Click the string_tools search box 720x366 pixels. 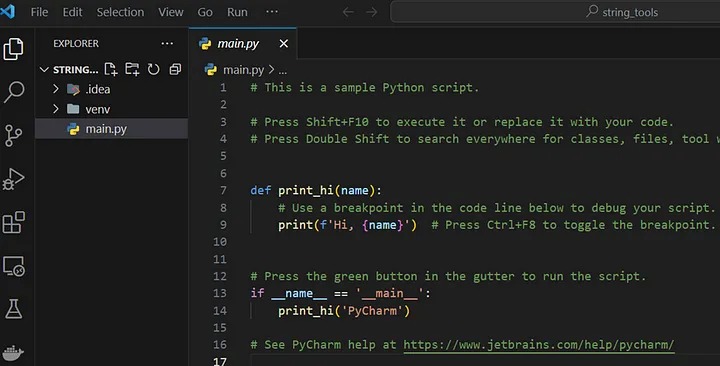[555, 12]
